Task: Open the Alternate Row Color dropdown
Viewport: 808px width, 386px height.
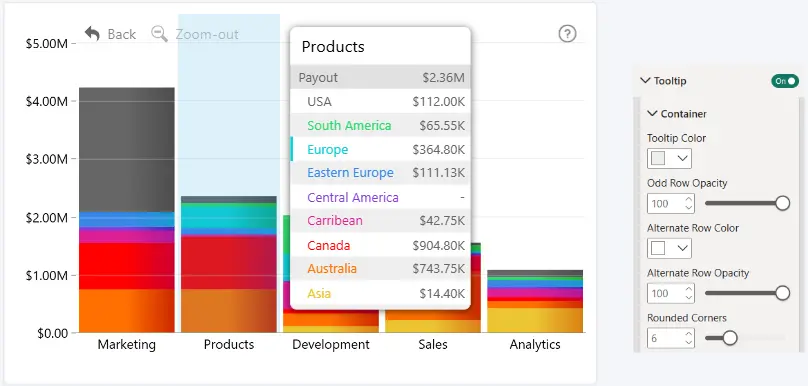Action: pyautogui.click(x=669, y=248)
